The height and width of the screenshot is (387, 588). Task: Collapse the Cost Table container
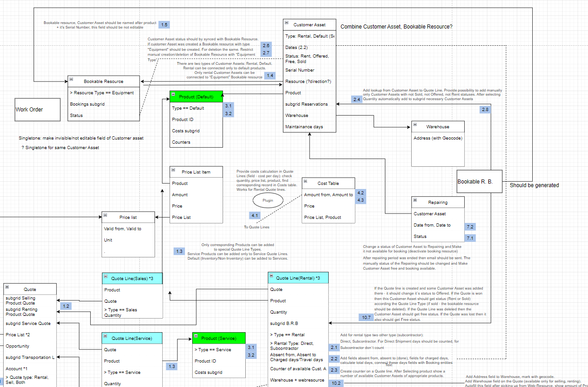pos(306,181)
